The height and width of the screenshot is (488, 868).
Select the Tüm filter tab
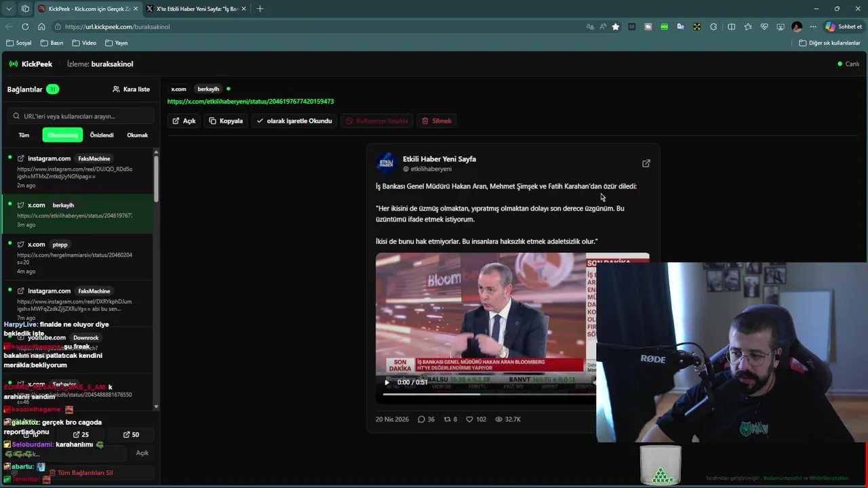[x=24, y=135]
